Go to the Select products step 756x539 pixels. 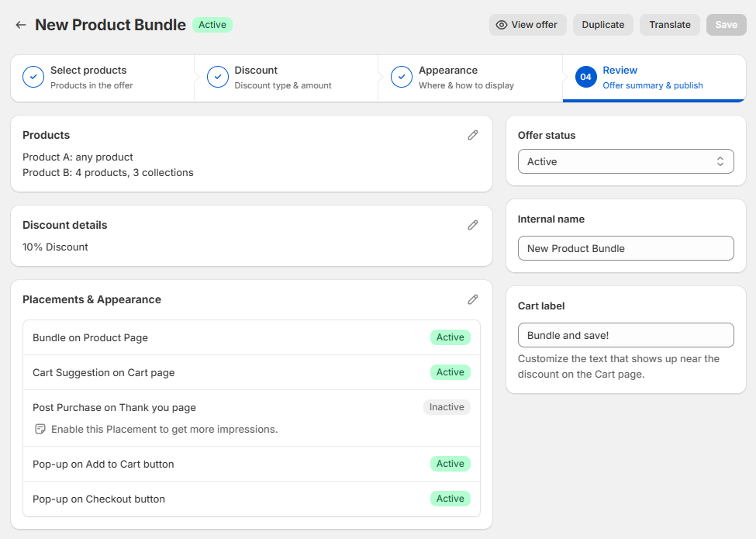click(102, 78)
